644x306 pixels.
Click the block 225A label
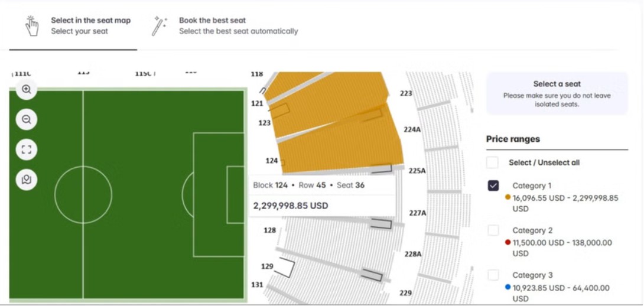[x=417, y=171]
